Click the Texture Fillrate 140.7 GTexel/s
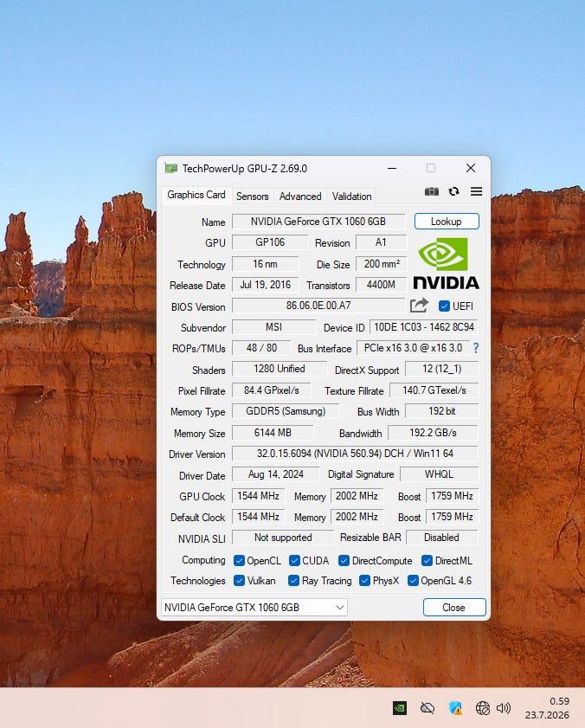This screenshot has width=585, height=728. [x=434, y=390]
